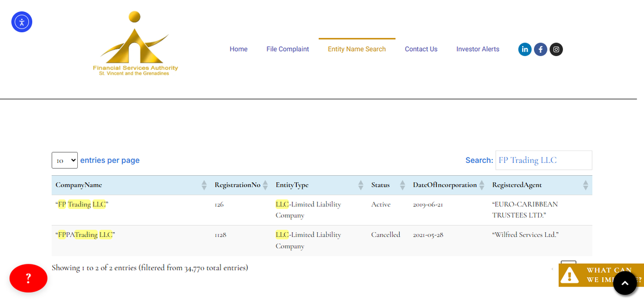Sort by the CompanyName column
Viewport: 644px width, 302px height.
pos(131,185)
